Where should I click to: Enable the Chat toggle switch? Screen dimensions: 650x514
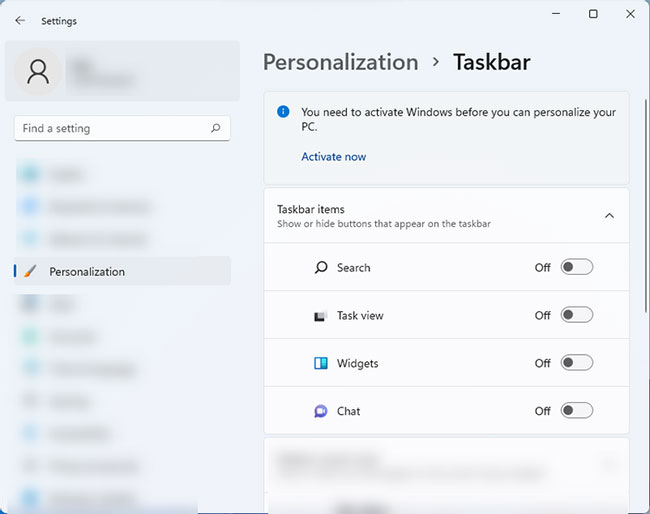tap(576, 411)
